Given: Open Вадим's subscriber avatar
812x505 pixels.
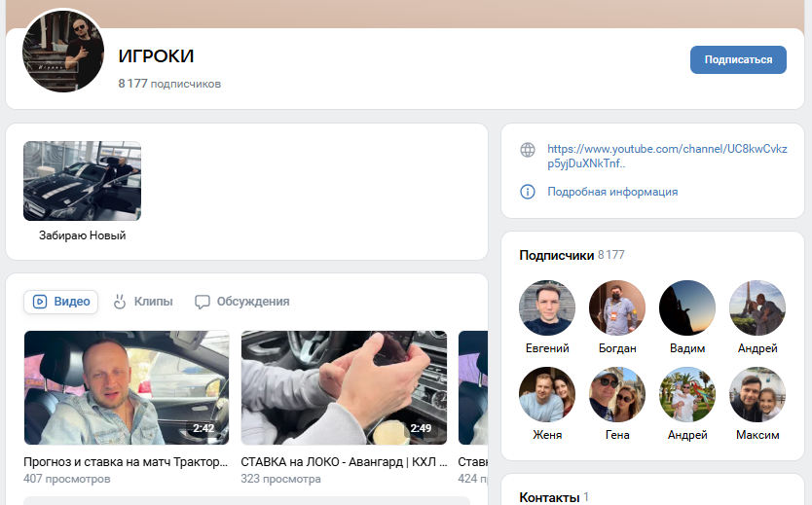Looking at the screenshot, I should [687, 308].
